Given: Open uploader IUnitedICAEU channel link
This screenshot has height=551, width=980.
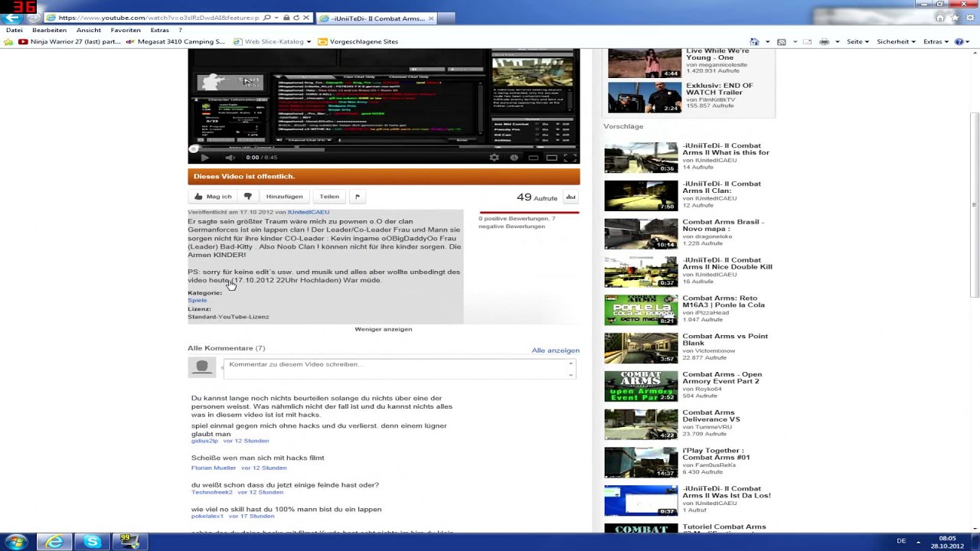Looking at the screenshot, I should (x=309, y=212).
